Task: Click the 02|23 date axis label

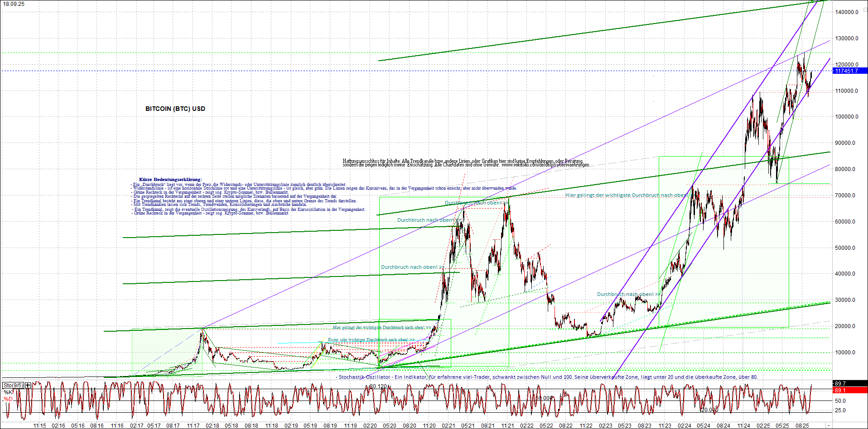Action: [x=605, y=426]
